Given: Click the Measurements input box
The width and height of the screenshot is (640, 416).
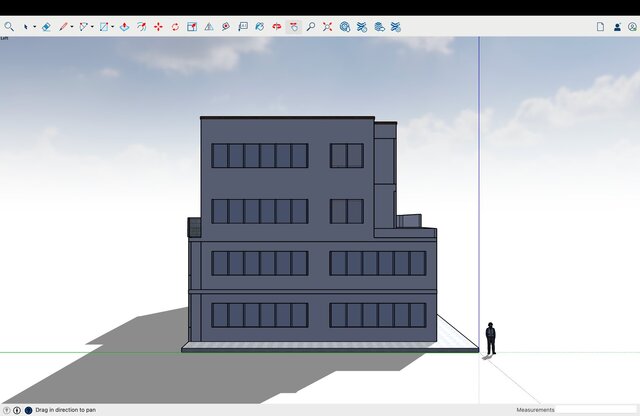Looking at the screenshot, I should (596, 410).
